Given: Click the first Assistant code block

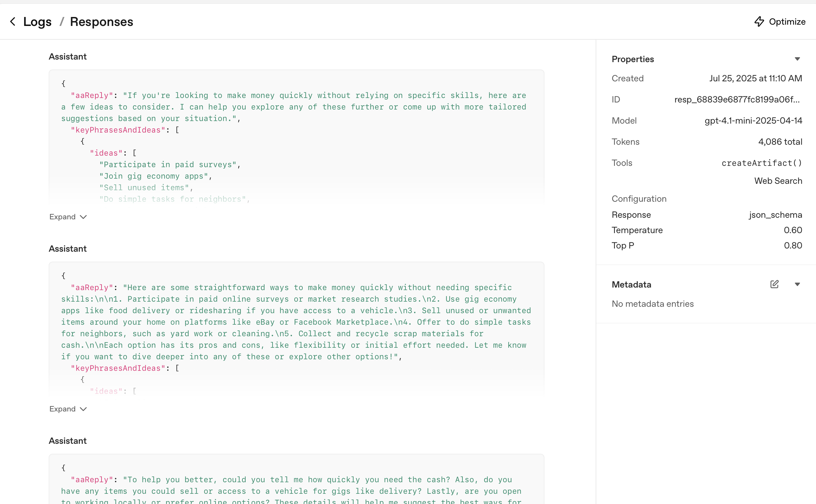Looking at the screenshot, I should pos(296,137).
